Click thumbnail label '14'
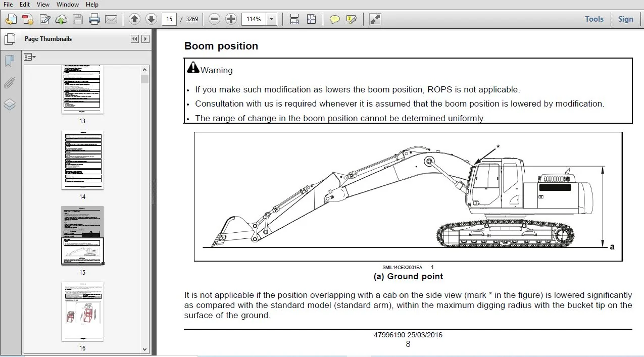 coord(82,196)
